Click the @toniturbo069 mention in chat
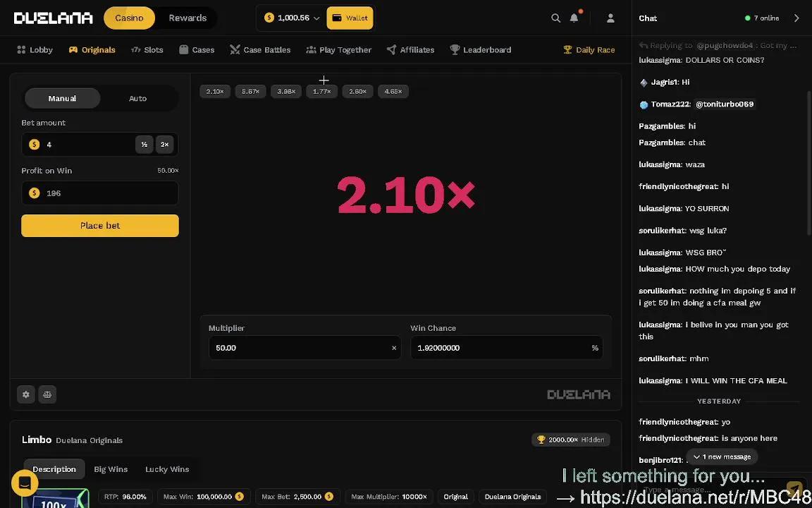The width and height of the screenshot is (812, 508). [x=725, y=104]
